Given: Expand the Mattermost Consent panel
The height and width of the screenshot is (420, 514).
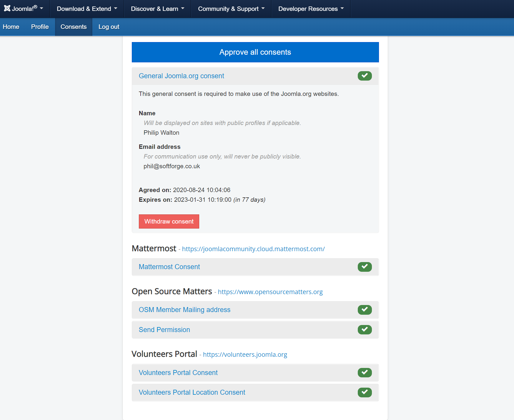Looking at the screenshot, I should click(169, 267).
